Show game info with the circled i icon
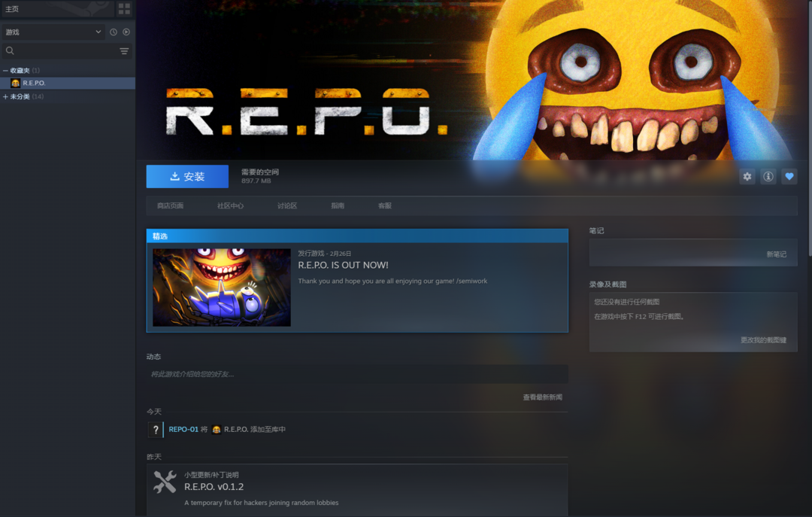Viewport: 812px width, 517px height. pos(768,177)
